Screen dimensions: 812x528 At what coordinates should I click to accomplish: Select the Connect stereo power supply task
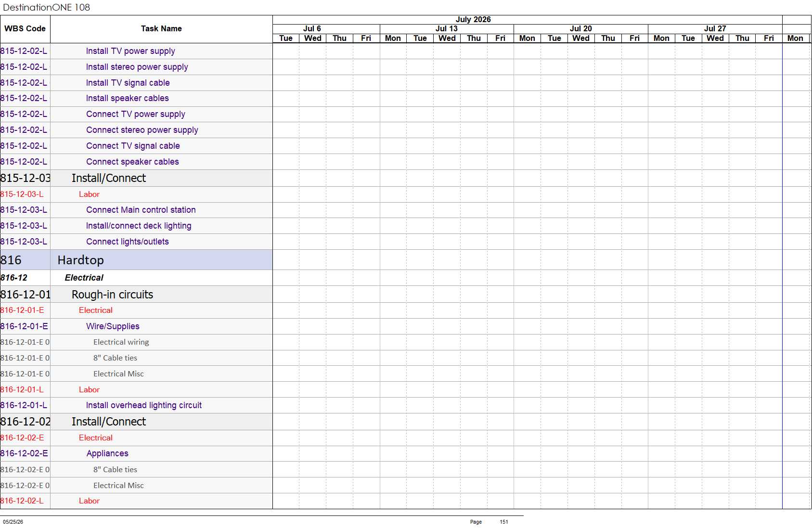tap(142, 130)
